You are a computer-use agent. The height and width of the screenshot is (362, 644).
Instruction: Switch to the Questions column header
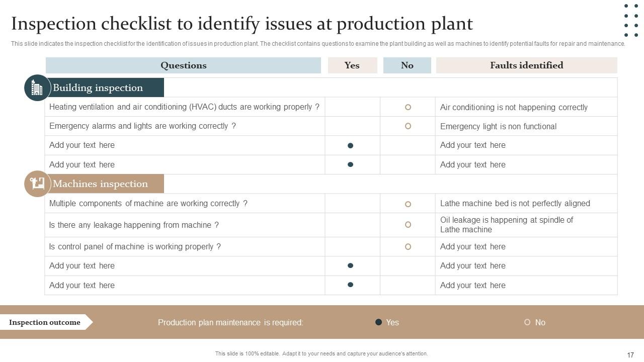[183, 65]
